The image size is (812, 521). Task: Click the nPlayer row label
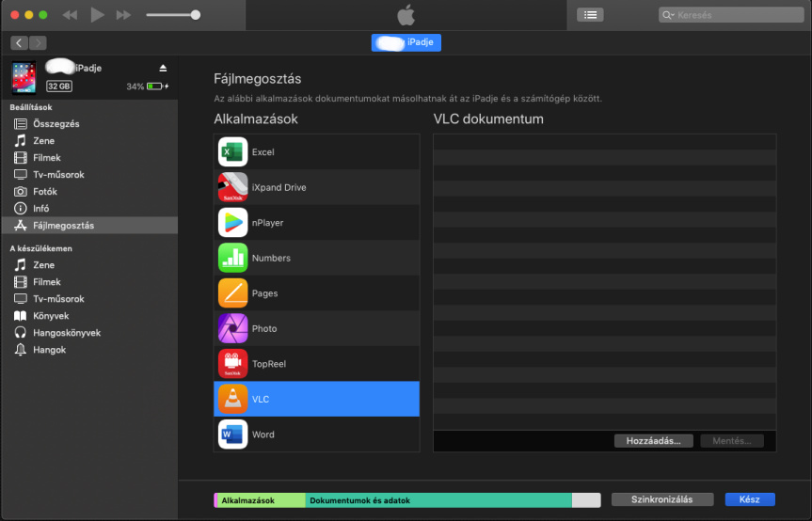(x=268, y=223)
